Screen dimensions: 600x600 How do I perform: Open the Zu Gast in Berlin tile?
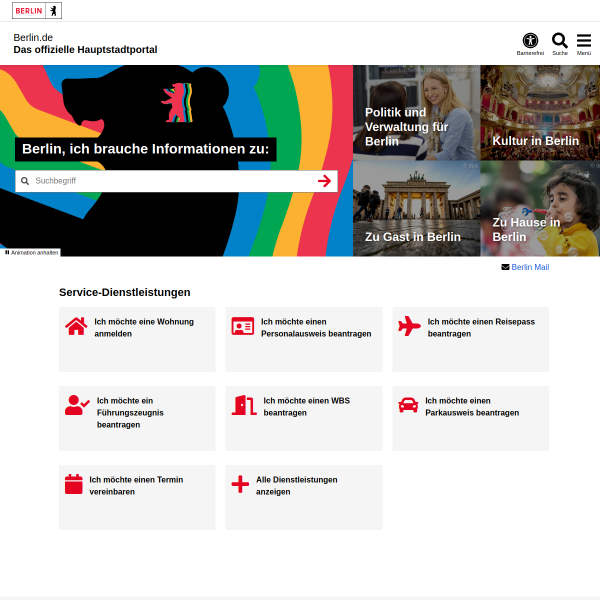pyautogui.click(x=416, y=209)
